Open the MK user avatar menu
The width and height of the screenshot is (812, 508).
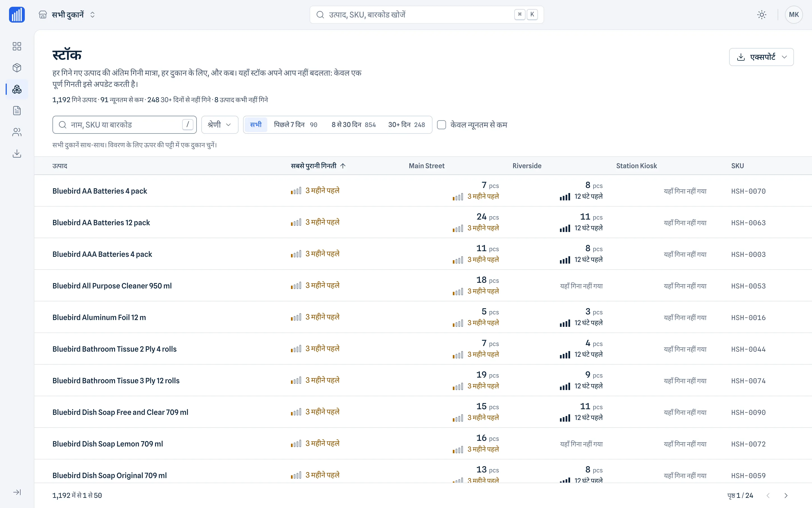coord(794,15)
